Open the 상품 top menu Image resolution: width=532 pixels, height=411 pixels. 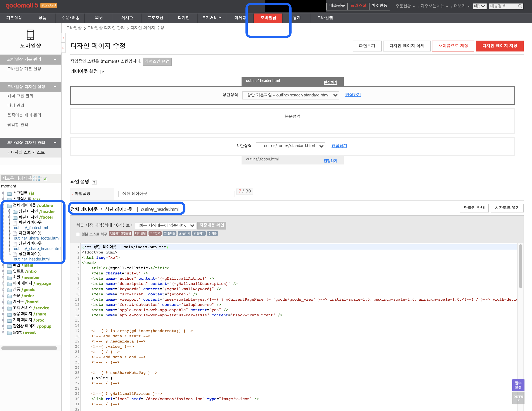pyautogui.click(x=42, y=18)
